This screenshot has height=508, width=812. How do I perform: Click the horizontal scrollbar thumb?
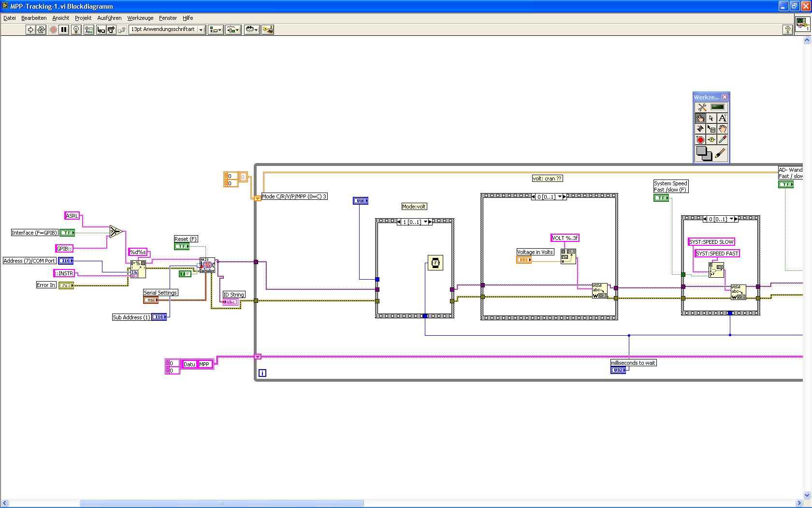coord(221,503)
